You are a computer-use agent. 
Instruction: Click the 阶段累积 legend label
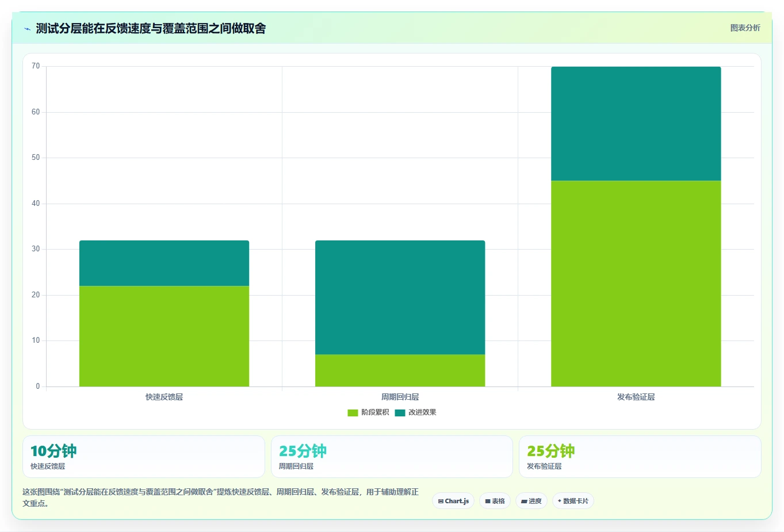coord(375,412)
